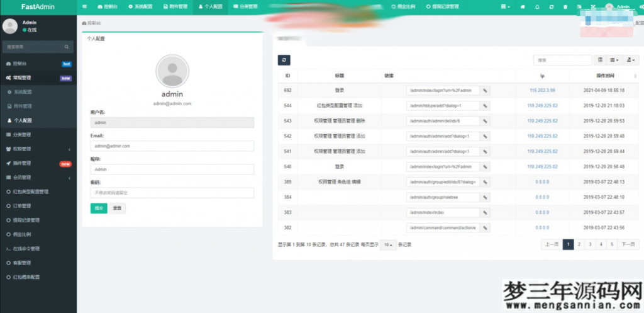Open the export dropdown above table
This screenshot has width=644, height=313.
[631, 60]
